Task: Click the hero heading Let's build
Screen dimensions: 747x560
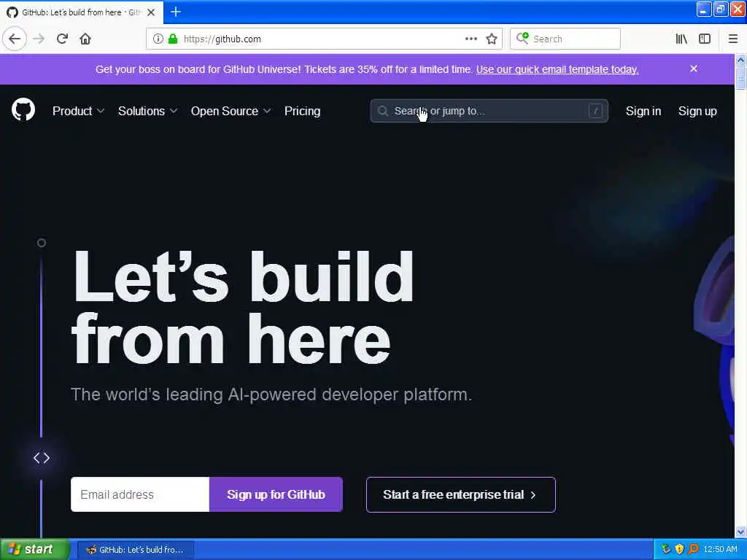Action: (243, 276)
